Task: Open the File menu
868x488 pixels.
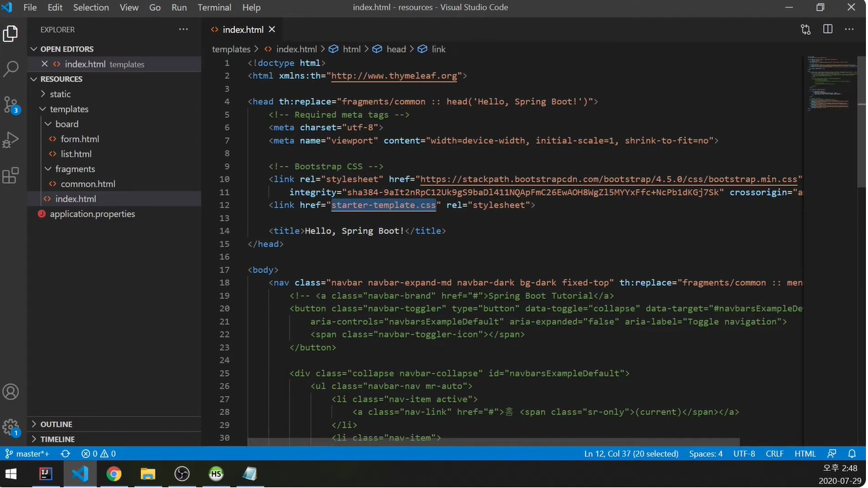Action: (x=30, y=7)
